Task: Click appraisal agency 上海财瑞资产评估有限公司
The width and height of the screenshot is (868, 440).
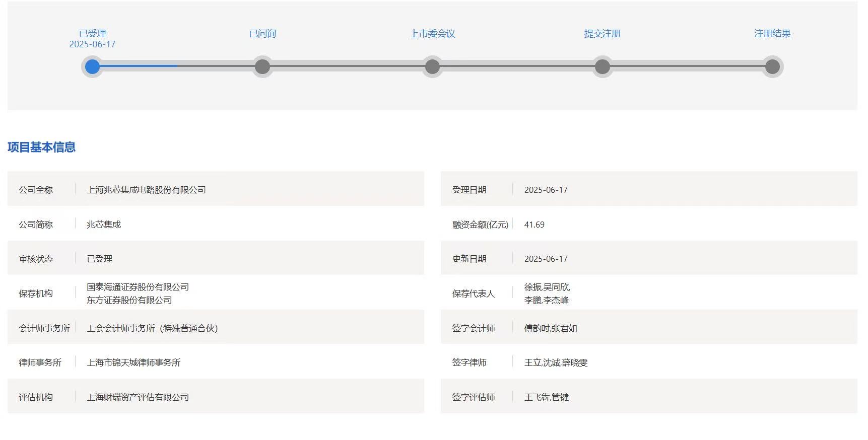Action: (x=138, y=397)
